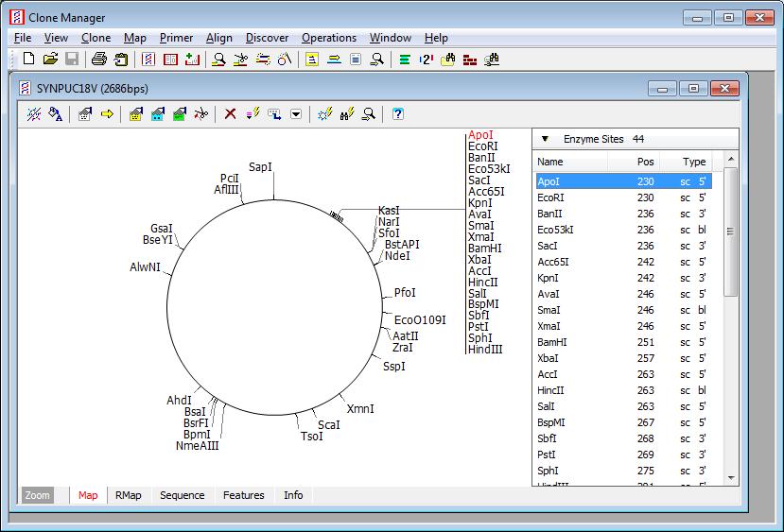
Task: Open the Operations menu
Action: pos(329,38)
